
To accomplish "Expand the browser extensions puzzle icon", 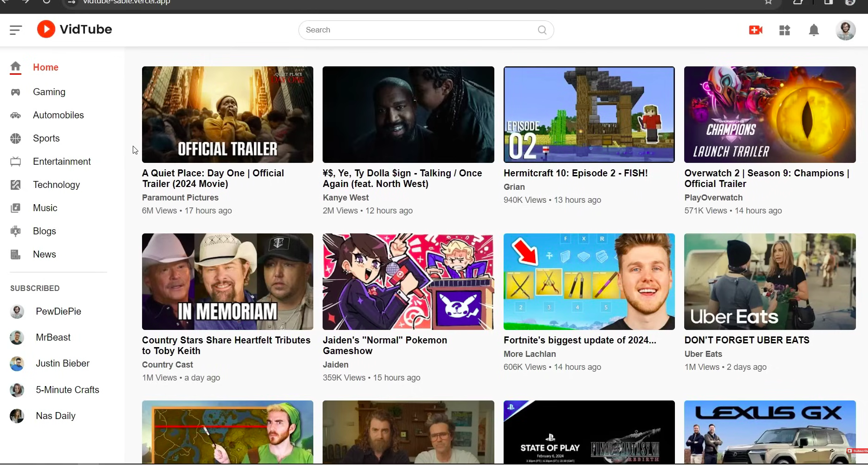I will pyautogui.click(x=798, y=2).
